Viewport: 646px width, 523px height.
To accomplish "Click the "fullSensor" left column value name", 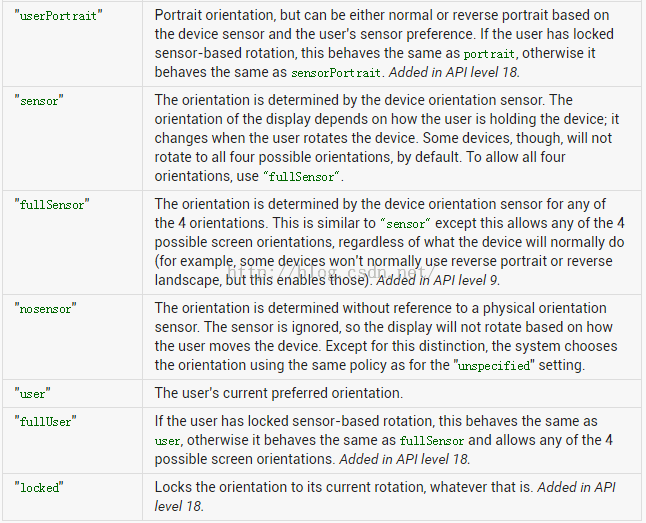I will [x=51, y=204].
